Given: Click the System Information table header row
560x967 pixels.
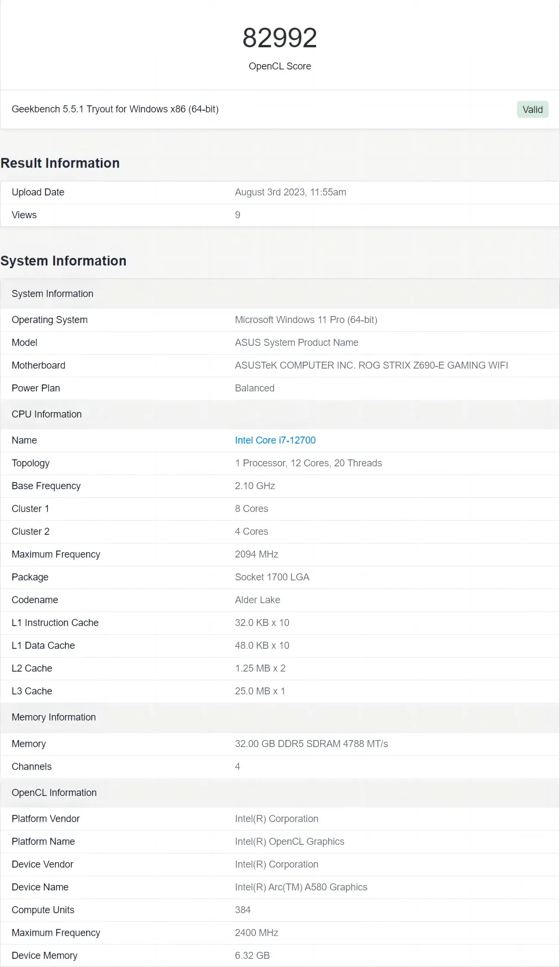Looking at the screenshot, I should pyautogui.click(x=280, y=293).
